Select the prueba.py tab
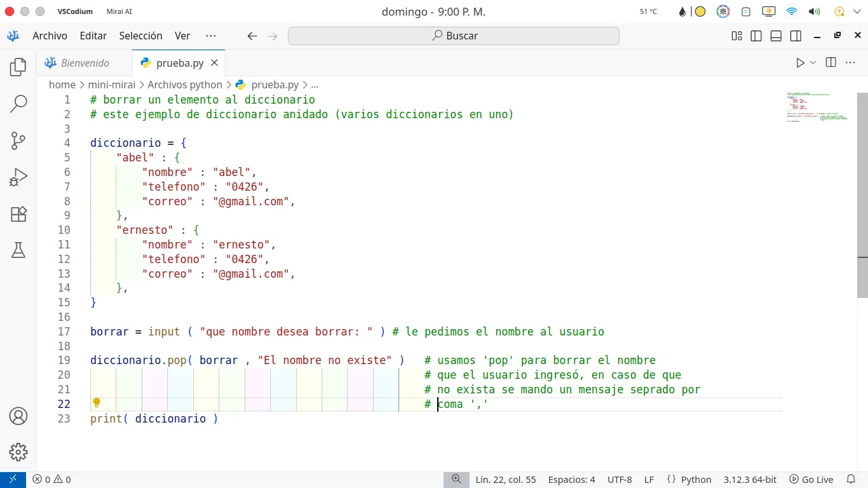Image resolution: width=868 pixels, height=488 pixels. pos(179,63)
